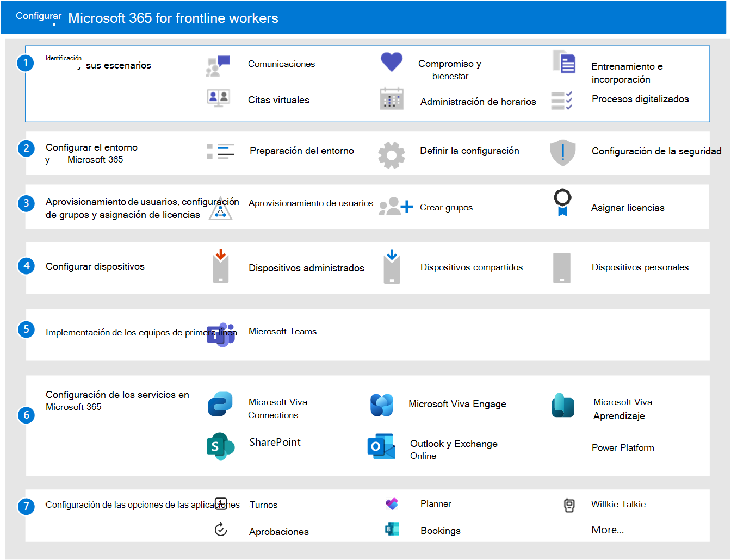Viewport: 731px width, 560px height.
Task: Click the heart icon for Compromiso y bienestar
Action: pyautogui.click(x=392, y=62)
